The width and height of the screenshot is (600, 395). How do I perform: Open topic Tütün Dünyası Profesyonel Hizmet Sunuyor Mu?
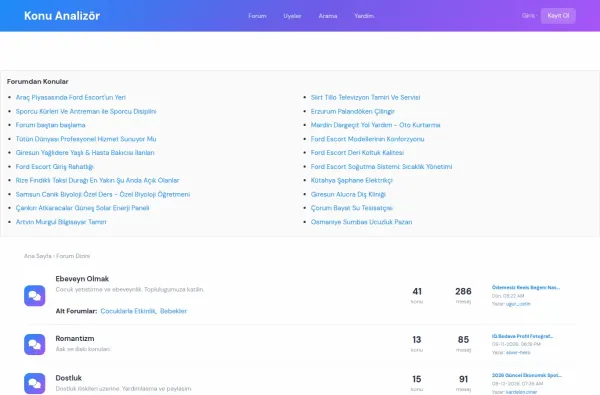(x=86, y=139)
